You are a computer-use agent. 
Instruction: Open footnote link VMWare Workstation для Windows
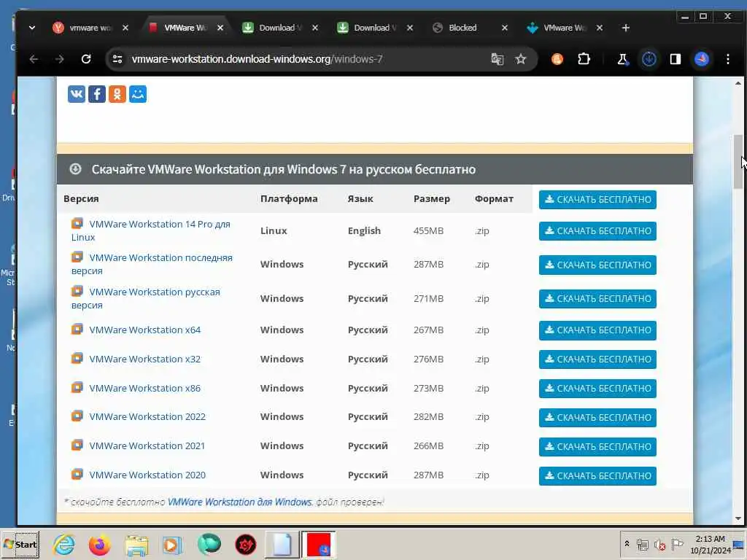click(x=239, y=502)
